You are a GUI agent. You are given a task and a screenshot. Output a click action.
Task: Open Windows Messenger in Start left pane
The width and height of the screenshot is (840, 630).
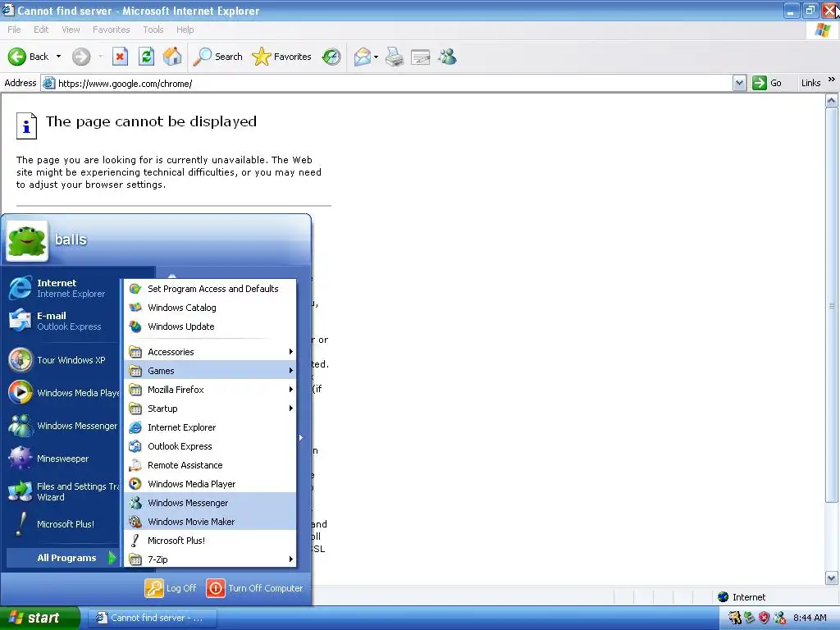pyautogui.click(x=62, y=426)
